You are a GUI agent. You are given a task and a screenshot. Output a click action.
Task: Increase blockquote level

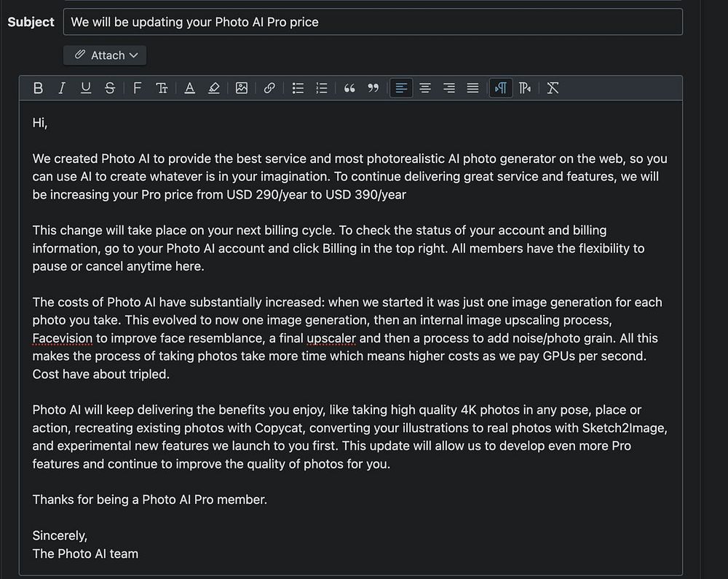coord(349,88)
